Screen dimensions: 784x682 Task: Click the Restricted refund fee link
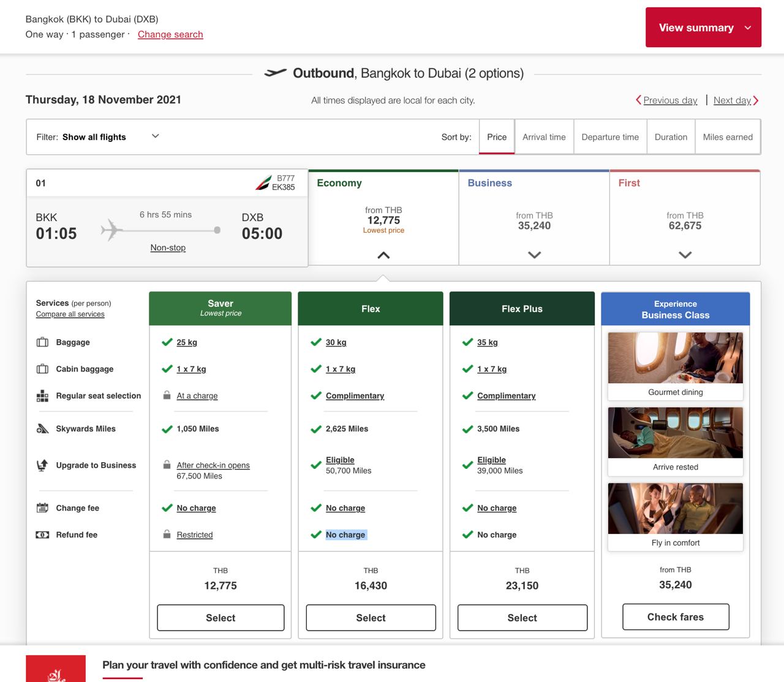[195, 534]
